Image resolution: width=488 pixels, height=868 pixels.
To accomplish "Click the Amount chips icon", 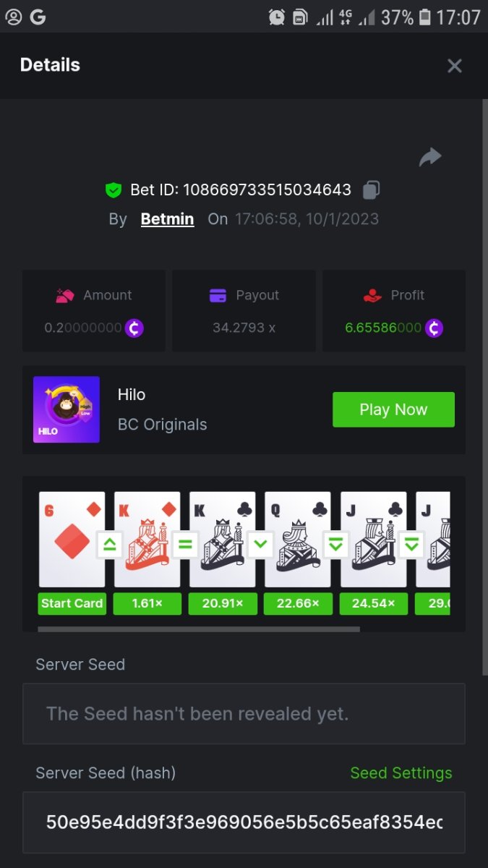I will pyautogui.click(x=65, y=295).
